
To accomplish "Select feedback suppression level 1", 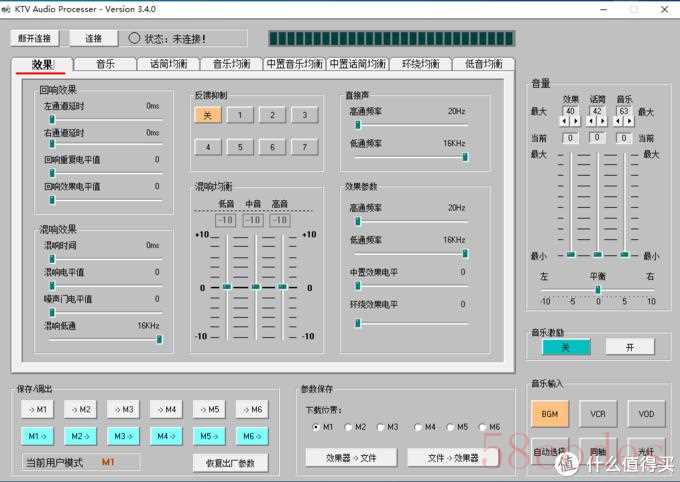I will (x=240, y=115).
